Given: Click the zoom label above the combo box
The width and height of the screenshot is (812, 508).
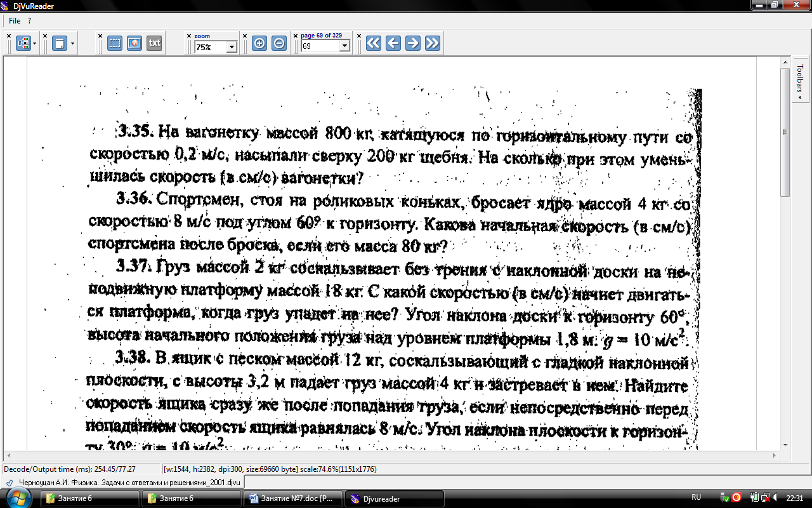Looking at the screenshot, I should coord(202,36).
